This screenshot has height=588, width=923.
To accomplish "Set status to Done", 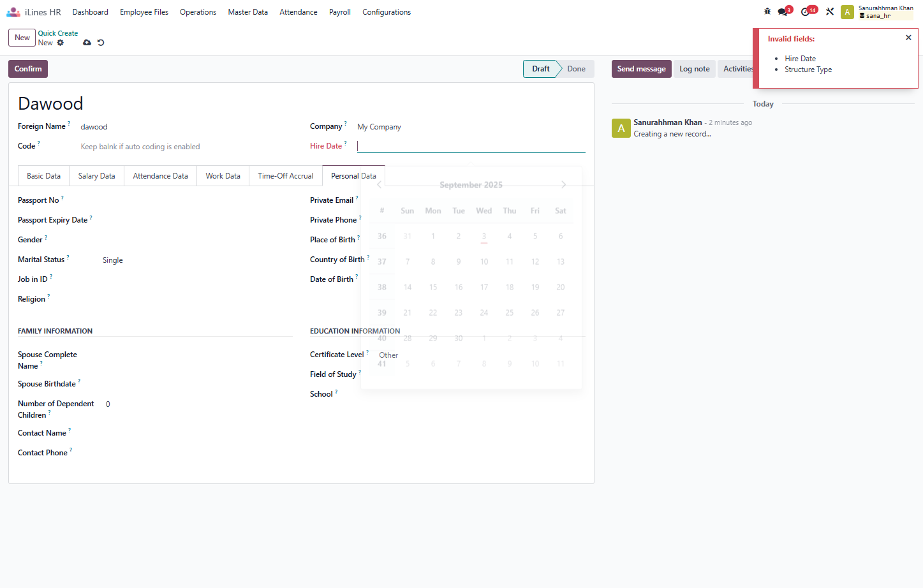I will (577, 69).
